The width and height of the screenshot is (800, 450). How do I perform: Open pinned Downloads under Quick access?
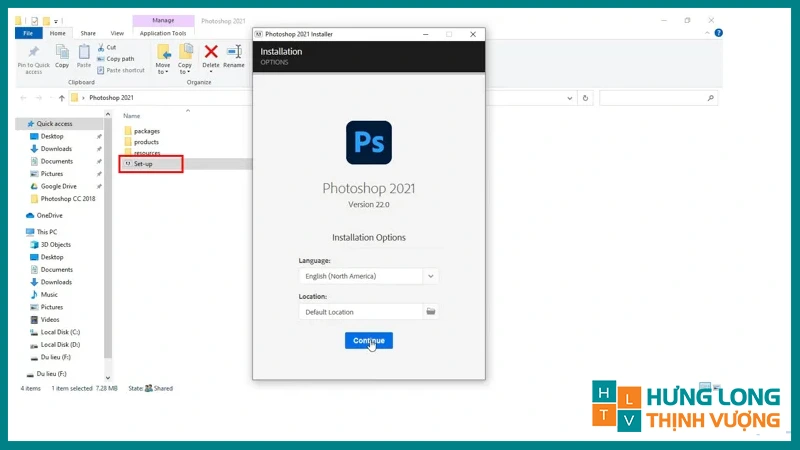(x=56, y=148)
